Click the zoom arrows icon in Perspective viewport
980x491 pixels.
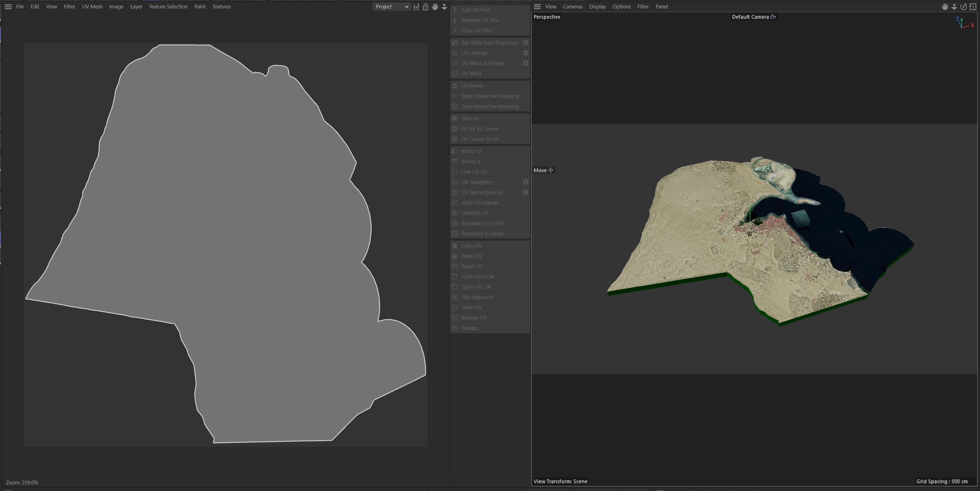pos(954,7)
